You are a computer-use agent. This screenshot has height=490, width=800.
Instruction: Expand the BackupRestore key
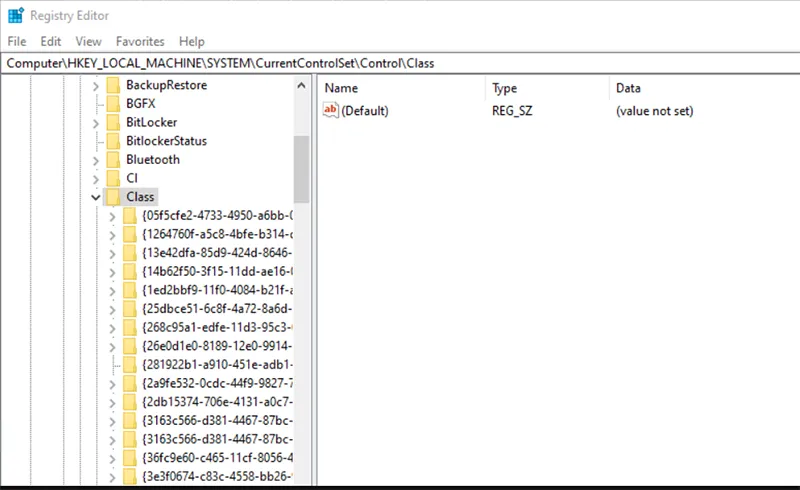pyautogui.click(x=96, y=85)
